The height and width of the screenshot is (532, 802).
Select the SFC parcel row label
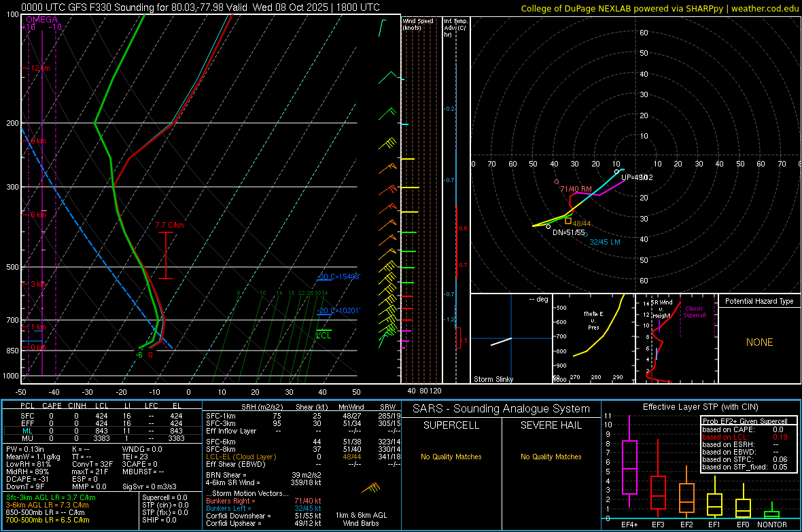tap(27, 416)
